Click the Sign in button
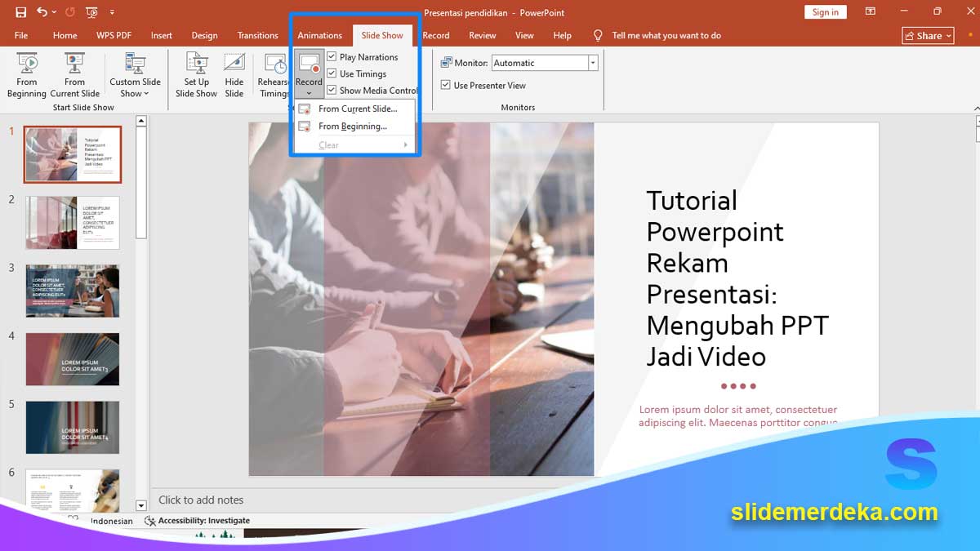 (x=826, y=12)
